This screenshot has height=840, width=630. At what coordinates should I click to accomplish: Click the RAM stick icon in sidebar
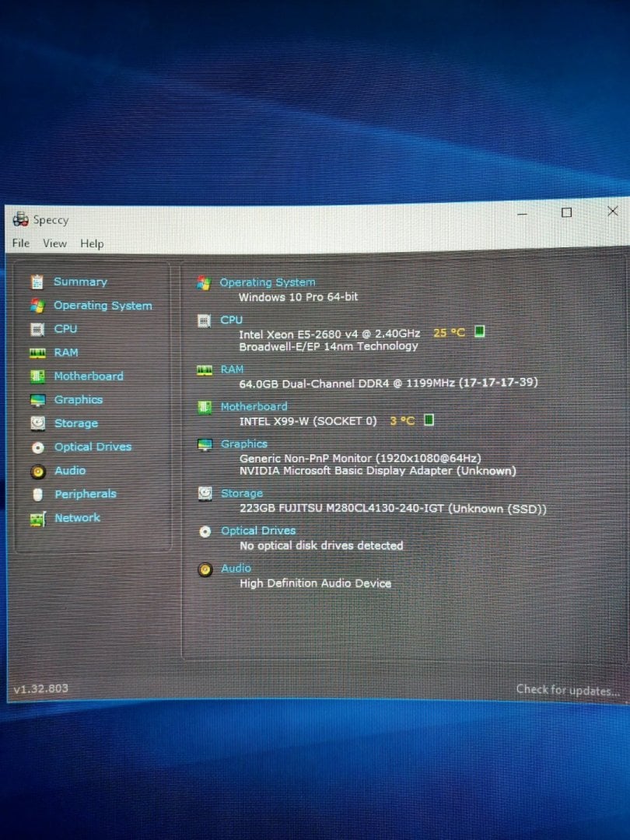pos(37,352)
